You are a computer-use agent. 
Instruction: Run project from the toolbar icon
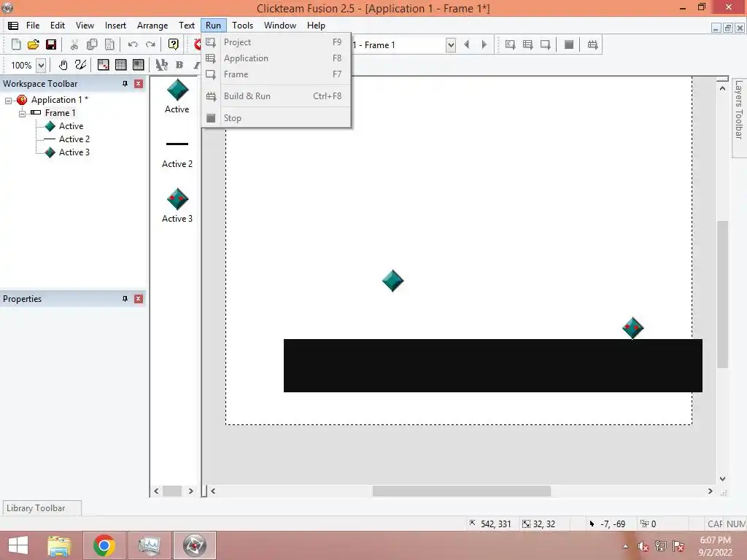[x=510, y=44]
